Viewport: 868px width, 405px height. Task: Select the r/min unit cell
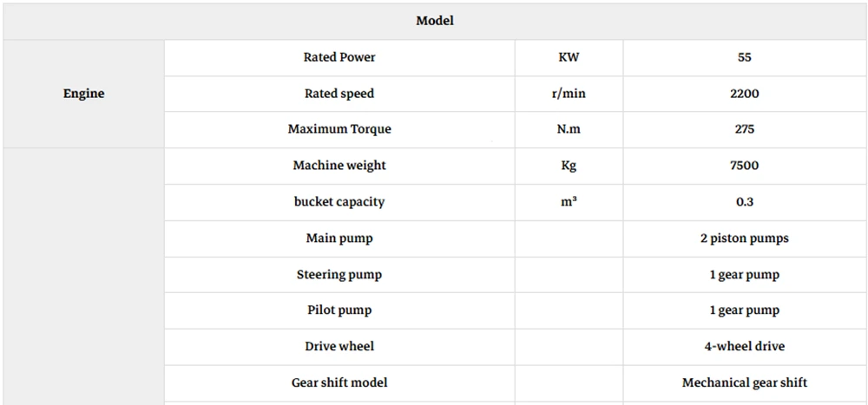pyautogui.click(x=569, y=94)
